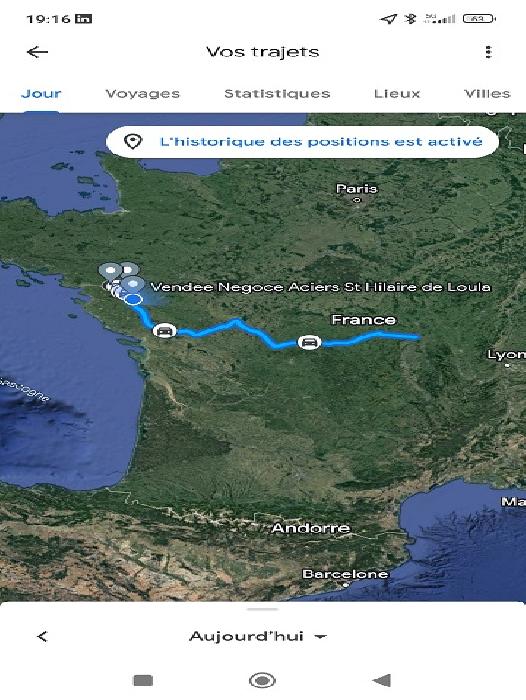Viewport: 526px width, 700px height.
Task: Select the blue current location dot
Action: click(133, 299)
